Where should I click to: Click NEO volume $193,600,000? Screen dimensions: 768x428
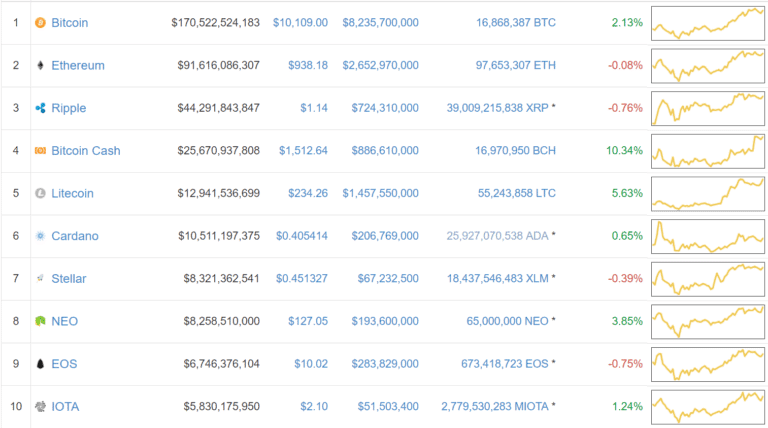[x=385, y=321]
